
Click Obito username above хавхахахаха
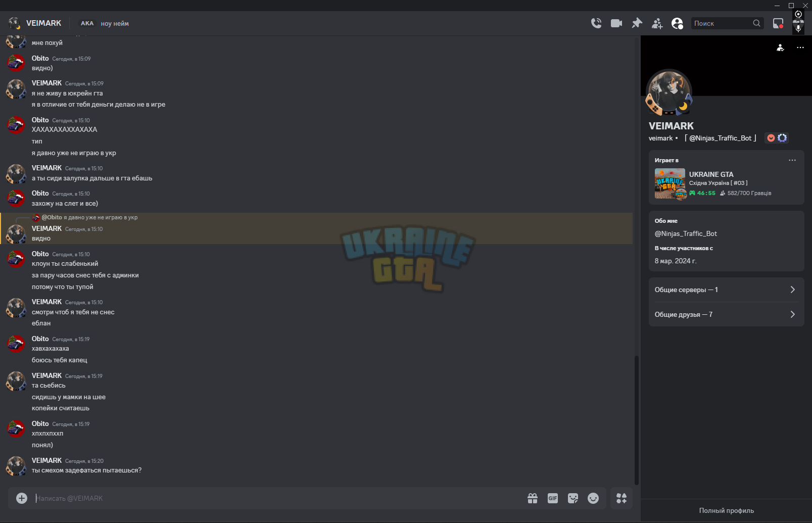(40, 339)
